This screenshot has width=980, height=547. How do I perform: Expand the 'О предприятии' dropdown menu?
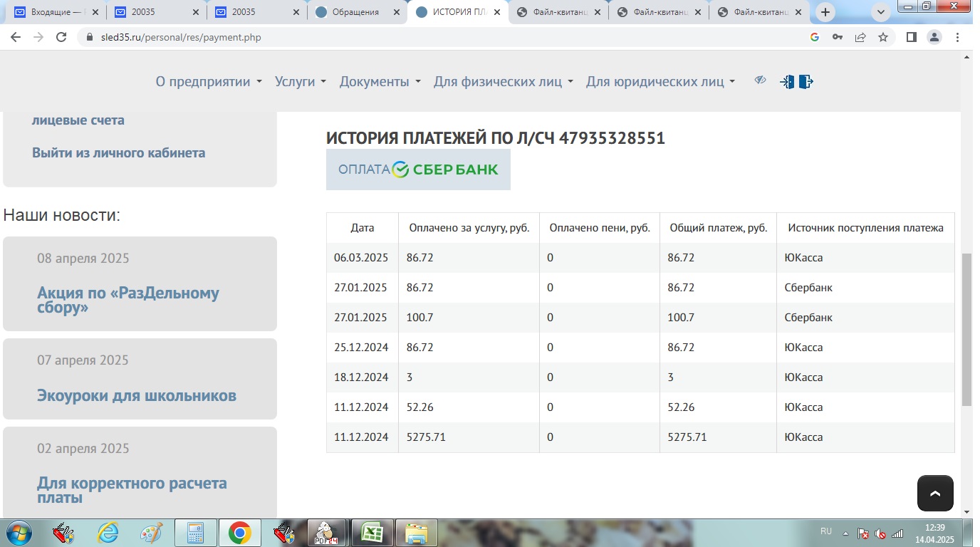pos(209,82)
